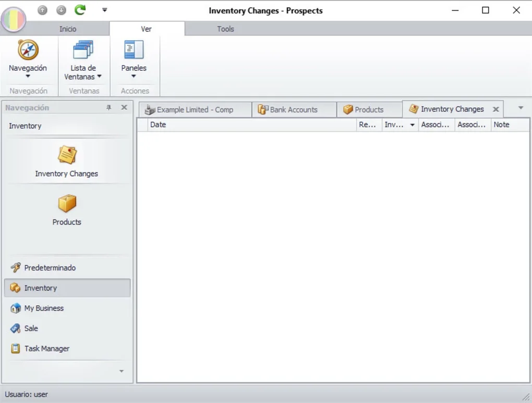
Task: Select the Task Manager navigation group
Action: coord(67,348)
